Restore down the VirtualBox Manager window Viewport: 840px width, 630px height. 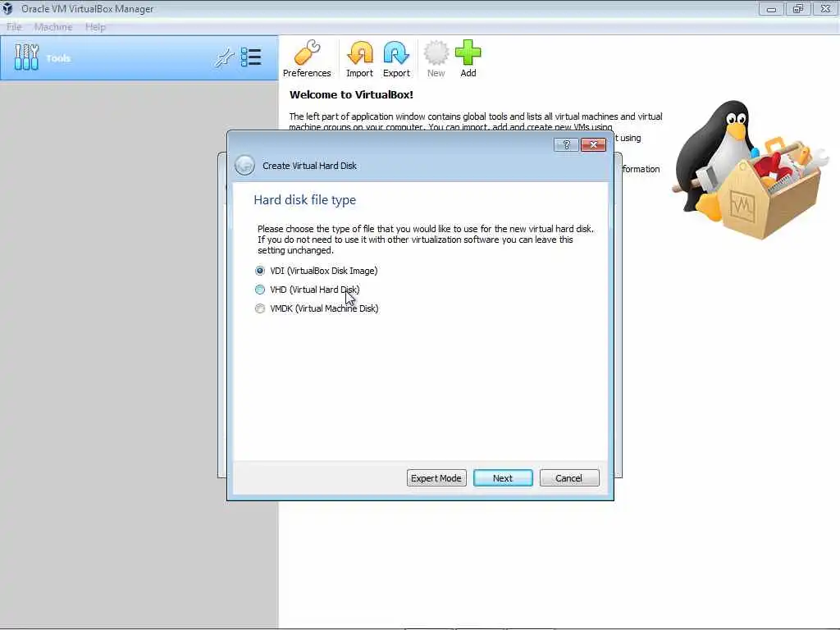tap(798, 8)
